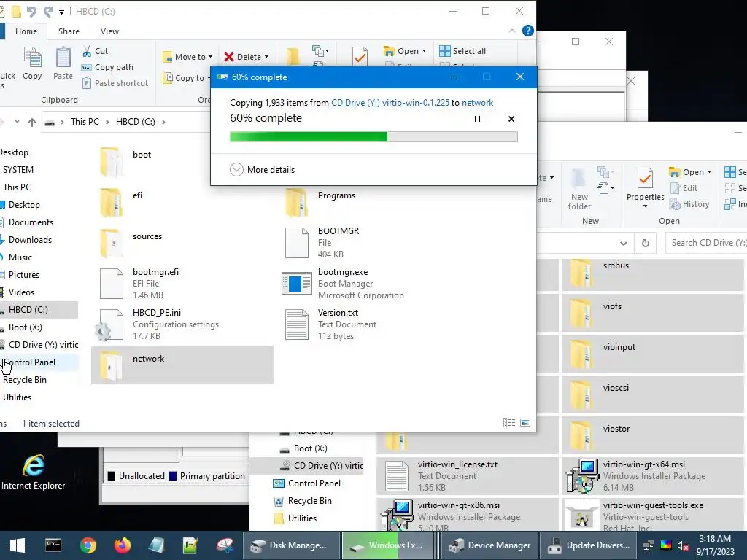Switch to details view icon in status bar
This screenshot has width=747, height=560.
point(508,423)
